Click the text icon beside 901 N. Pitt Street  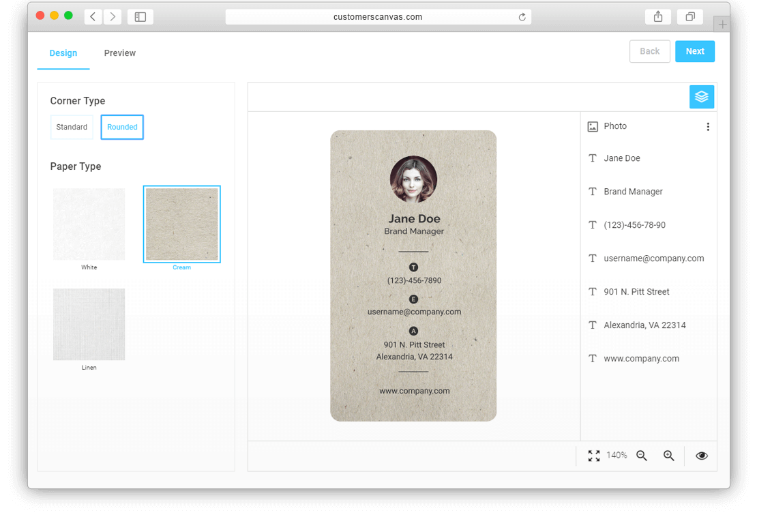[x=593, y=292]
